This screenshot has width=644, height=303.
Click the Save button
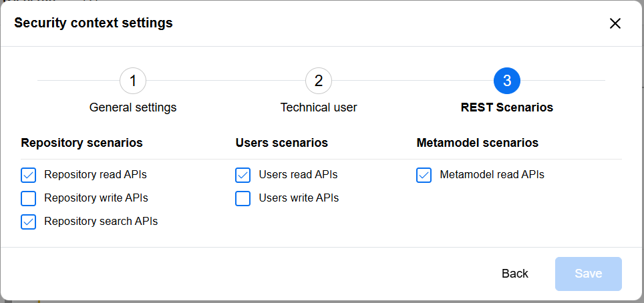pyautogui.click(x=588, y=274)
